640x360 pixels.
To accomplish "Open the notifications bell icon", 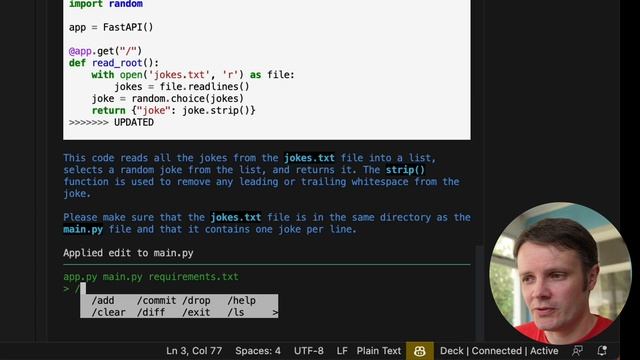I will point(602,351).
